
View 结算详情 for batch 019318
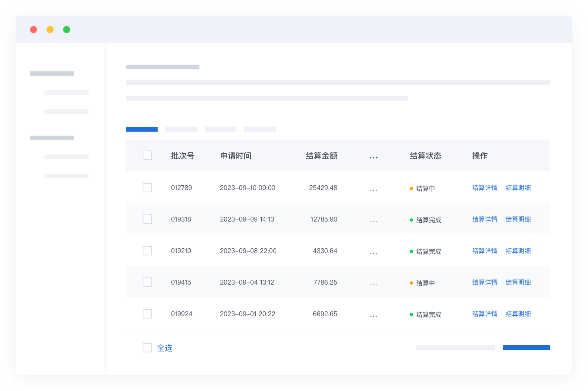pos(485,219)
